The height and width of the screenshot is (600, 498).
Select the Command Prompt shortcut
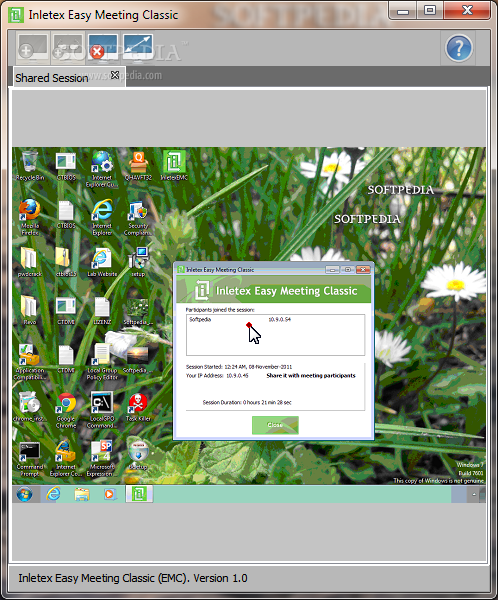29,459
